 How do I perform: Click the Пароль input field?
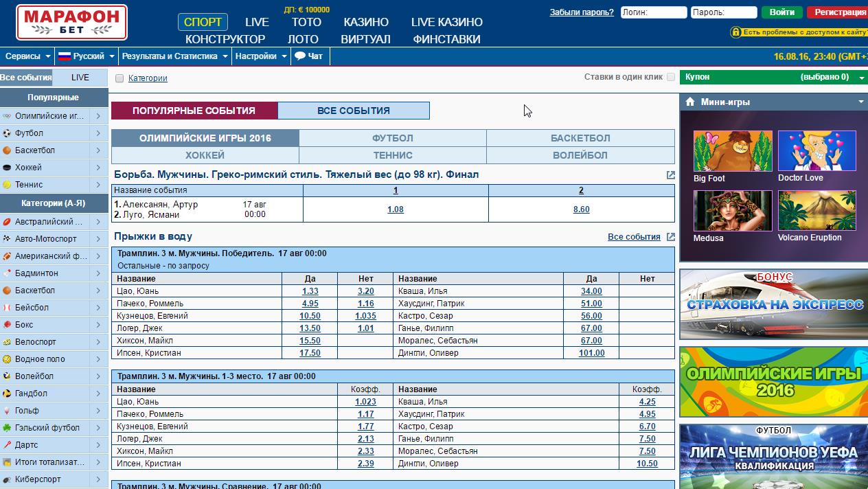click(724, 12)
